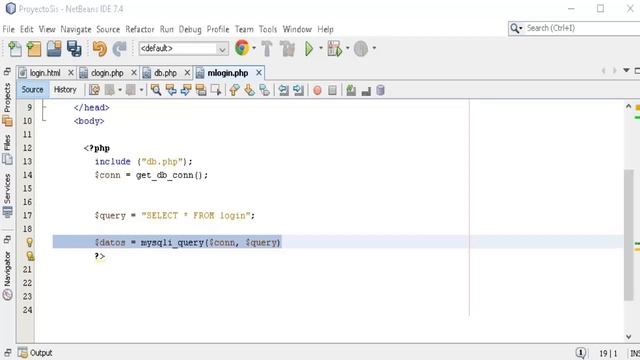This screenshot has height=360, width=640.
Task: Maximize the editor window icon at right
Action: coord(637,71)
